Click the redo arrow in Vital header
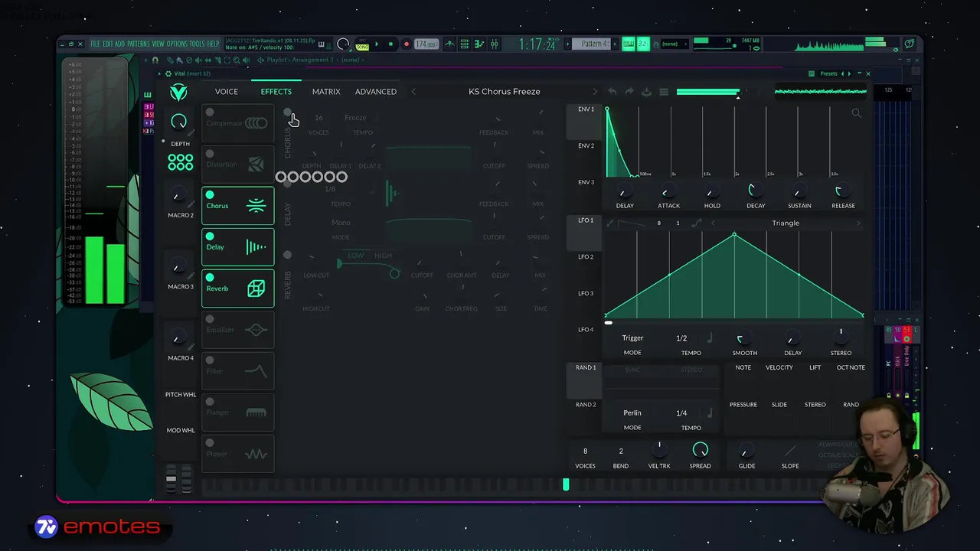 coord(629,92)
